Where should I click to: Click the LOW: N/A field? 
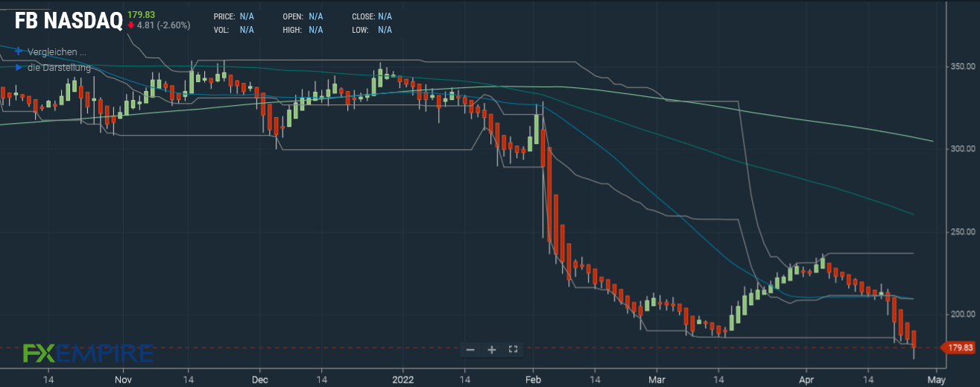tap(373, 30)
